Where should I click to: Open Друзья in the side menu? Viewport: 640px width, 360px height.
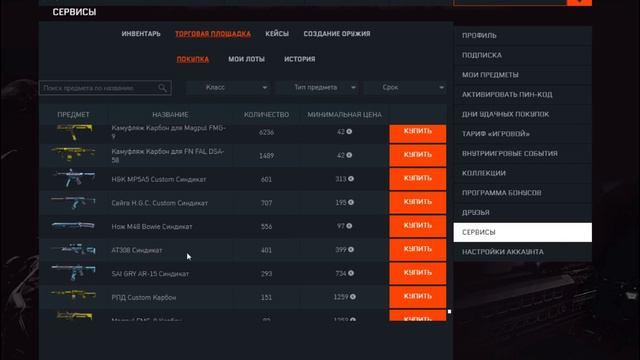[x=522, y=212]
